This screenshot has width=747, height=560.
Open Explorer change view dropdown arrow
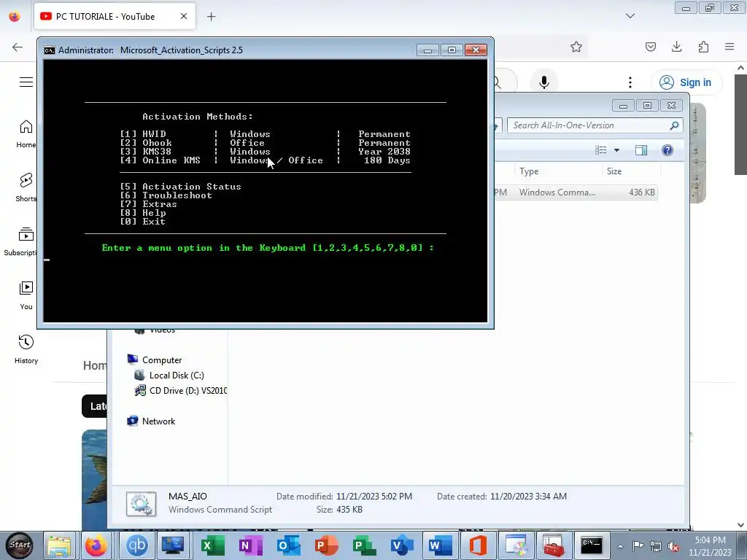tap(616, 150)
